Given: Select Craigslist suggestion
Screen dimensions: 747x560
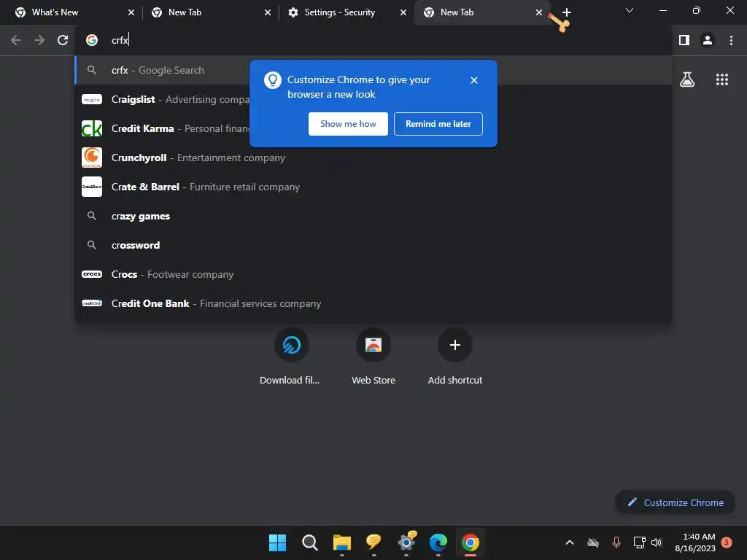Looking at the screenshot, I should point(373,99).
